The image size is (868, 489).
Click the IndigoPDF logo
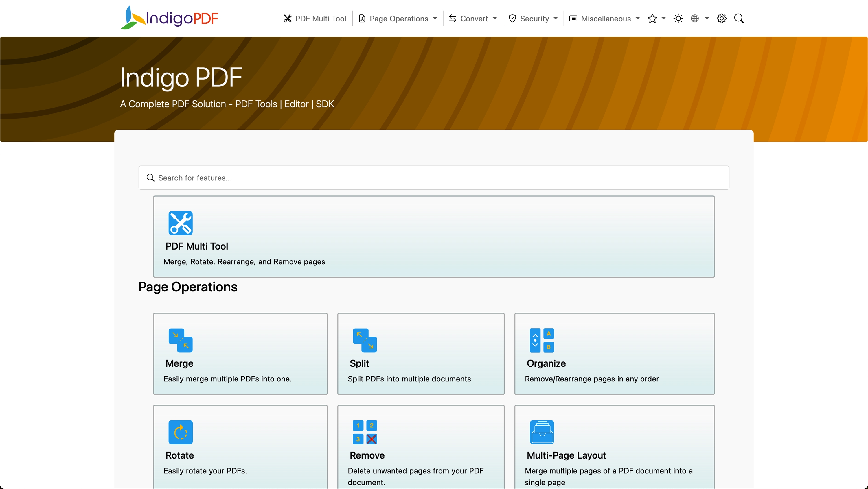tap(170, 18)
